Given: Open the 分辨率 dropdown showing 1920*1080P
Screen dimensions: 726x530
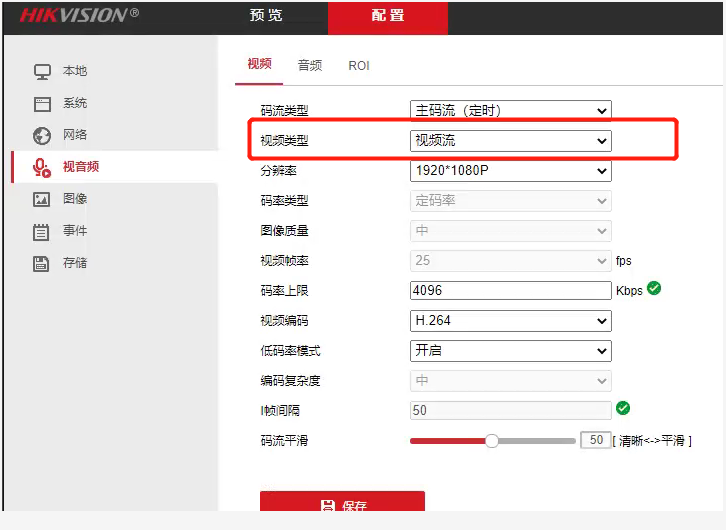Looking at the screenshot, I should tap(510, 171).
